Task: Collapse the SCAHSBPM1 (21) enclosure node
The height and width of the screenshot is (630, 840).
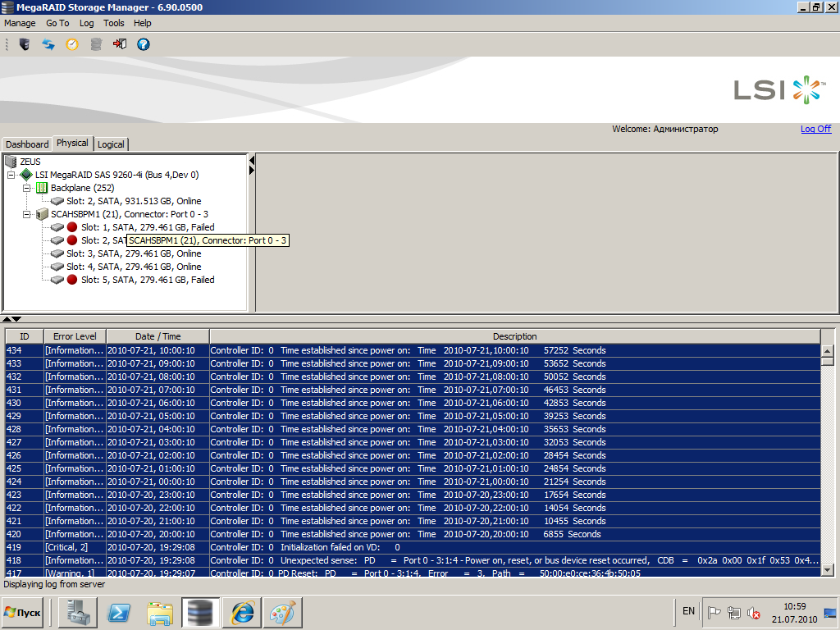Action: coord(27,214)
